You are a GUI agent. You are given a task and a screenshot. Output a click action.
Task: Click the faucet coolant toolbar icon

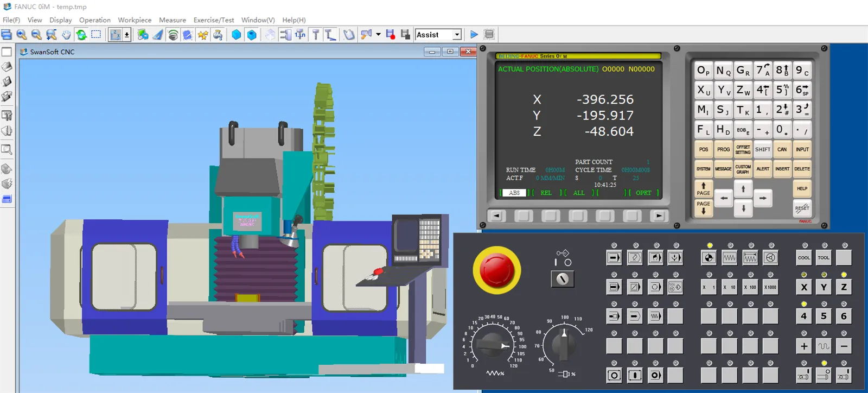coord(218,35)
